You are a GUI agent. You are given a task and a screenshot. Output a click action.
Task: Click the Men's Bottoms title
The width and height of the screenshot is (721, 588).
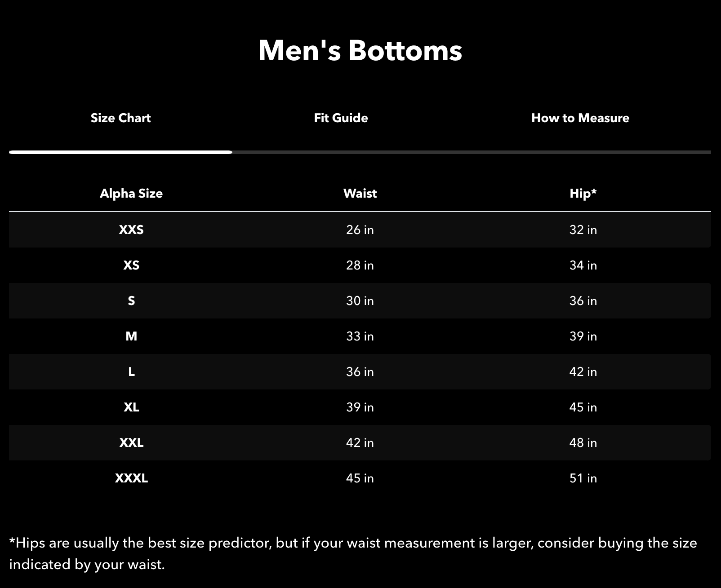click(360, 51)
